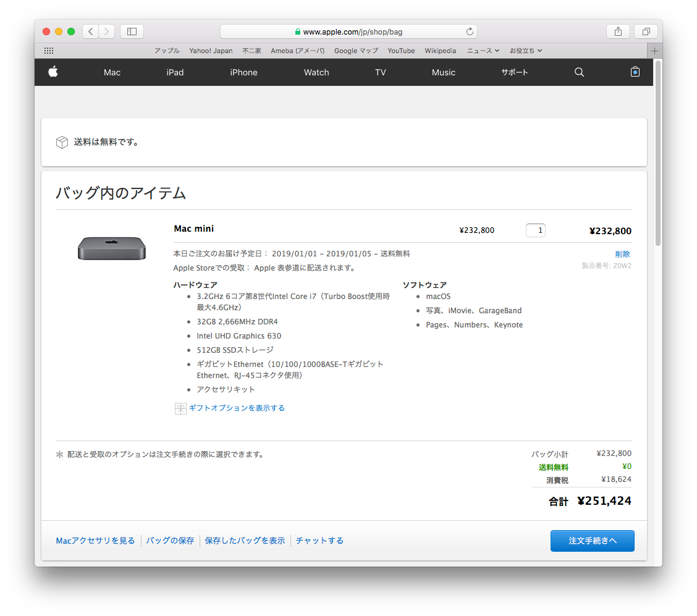This screenshot has width=697, height=616.
Task: Click the 合計 ¥251,424 total
Action: coord(590,501)
